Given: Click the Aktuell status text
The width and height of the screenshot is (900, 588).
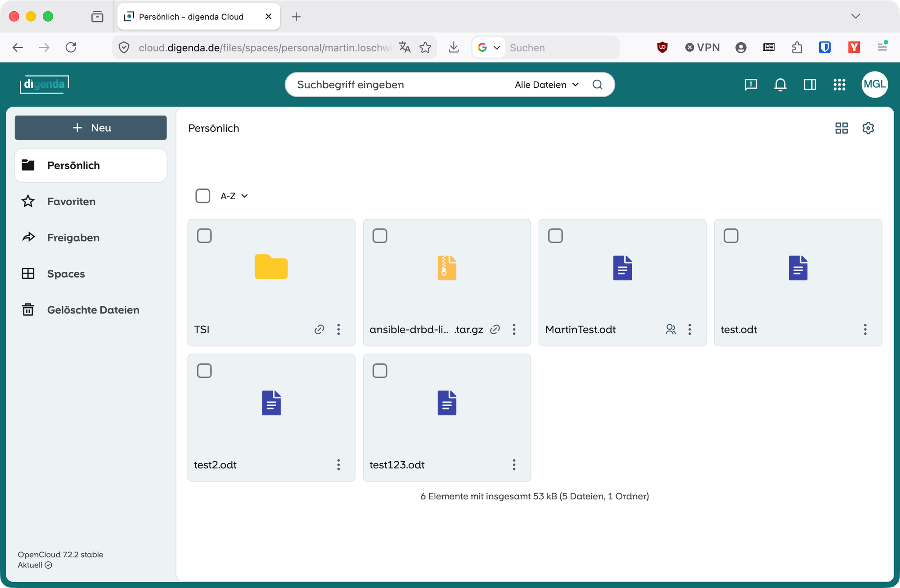Looking at the screenshot, I should tap(30, 565).
